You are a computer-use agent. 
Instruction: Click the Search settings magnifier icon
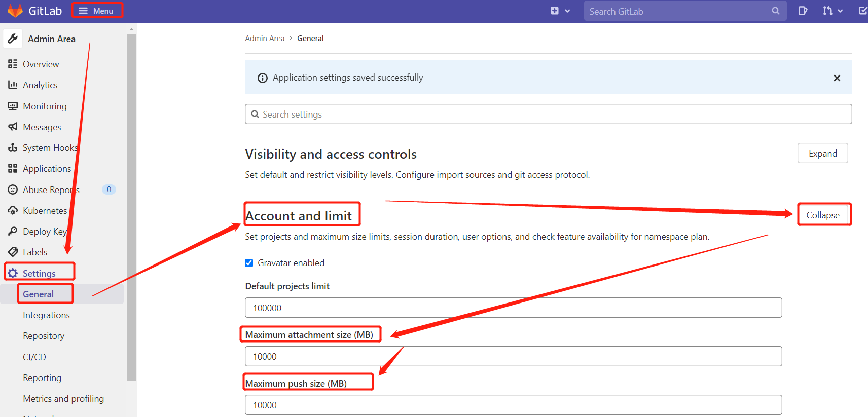pos(255,114)
